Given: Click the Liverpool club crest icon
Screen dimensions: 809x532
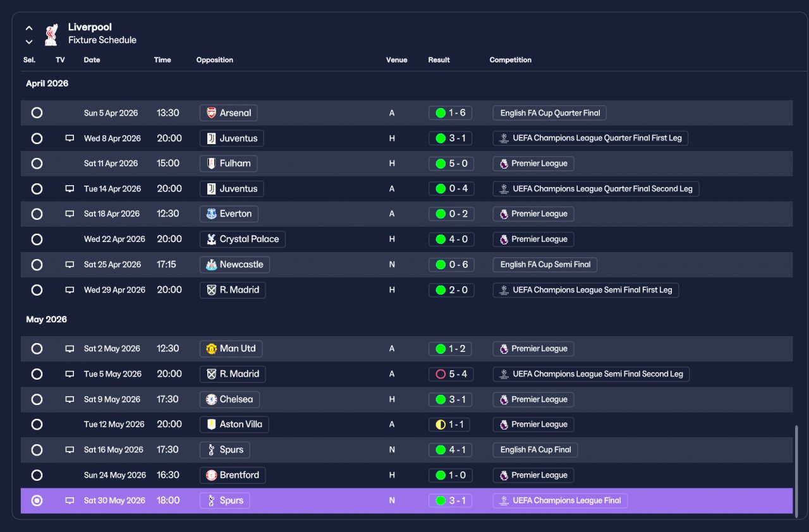Looking at the screenshot, I should coord(51,34).
